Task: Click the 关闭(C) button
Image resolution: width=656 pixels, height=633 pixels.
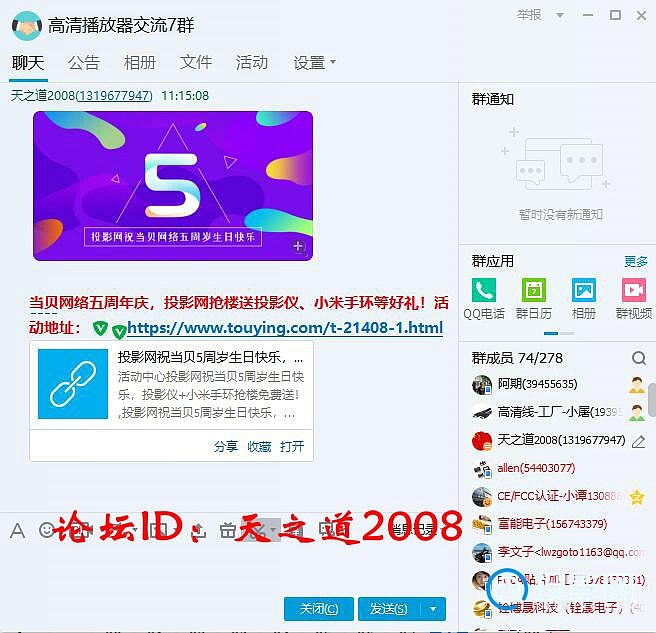Action: [x=319, y=609]
